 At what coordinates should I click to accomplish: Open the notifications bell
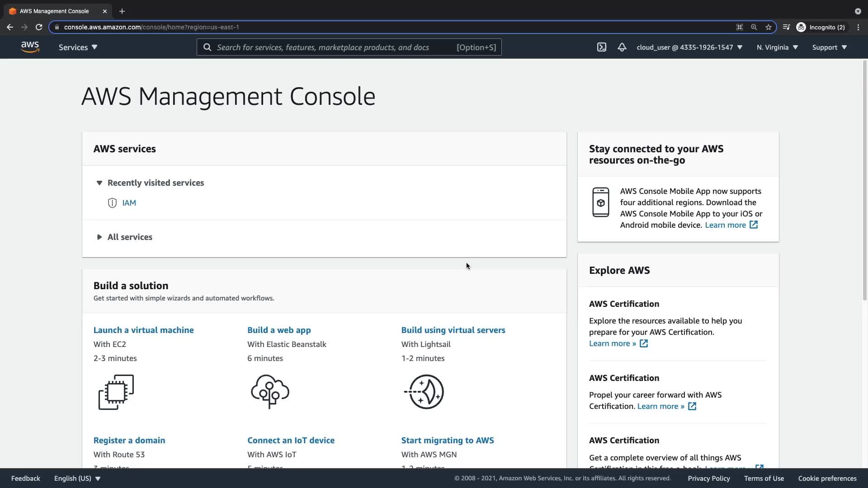[622, 47]
